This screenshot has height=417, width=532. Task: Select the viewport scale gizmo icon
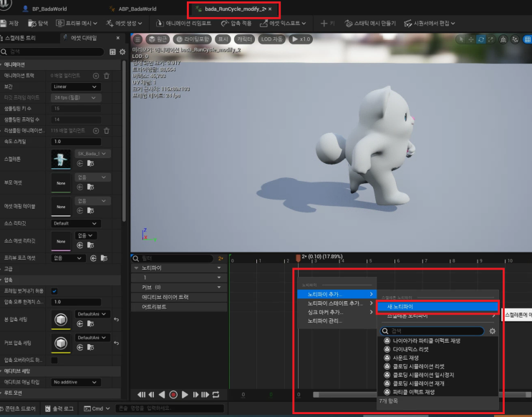pos(490,39)
